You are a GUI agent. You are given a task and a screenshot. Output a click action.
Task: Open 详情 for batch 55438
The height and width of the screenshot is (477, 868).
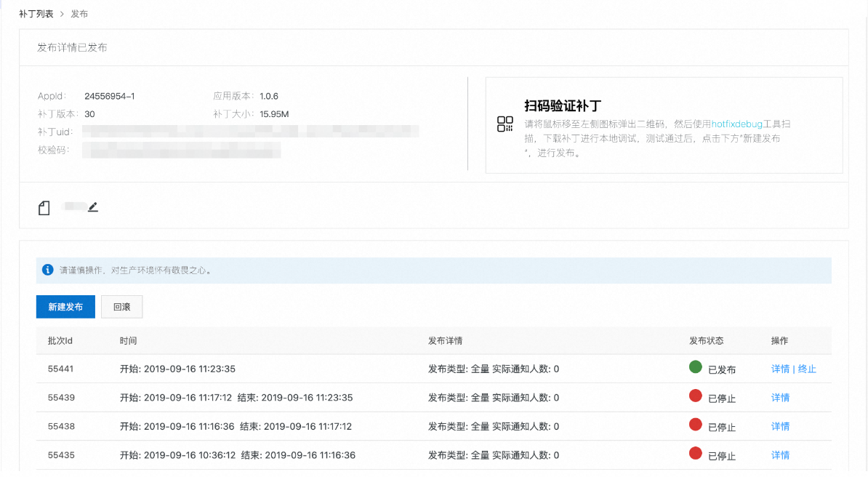coord(780,427)
